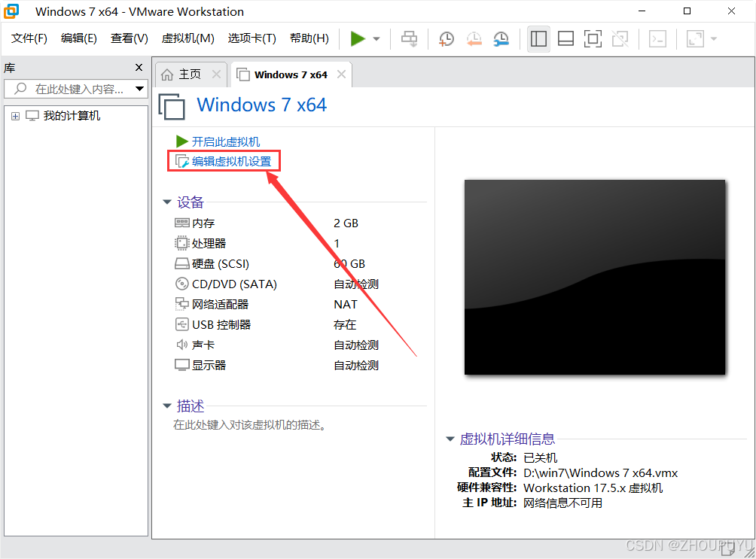
Task: Toggle the library sidebar view icon
Action: 538,38
